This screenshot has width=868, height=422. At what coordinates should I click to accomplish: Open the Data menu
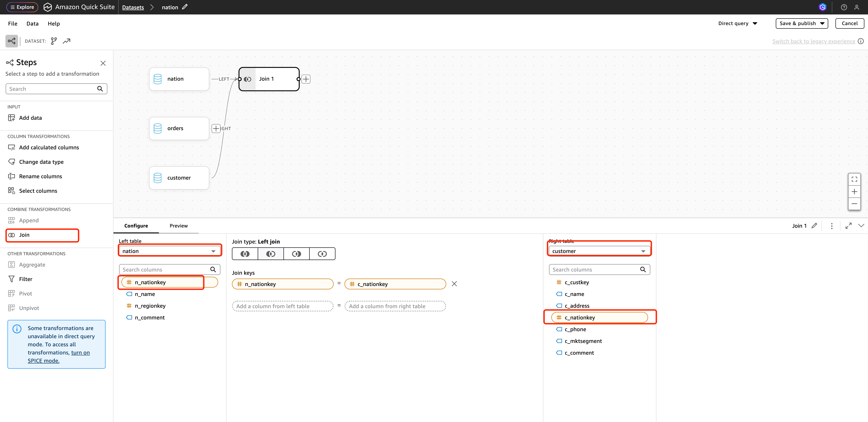pos(32,23)
